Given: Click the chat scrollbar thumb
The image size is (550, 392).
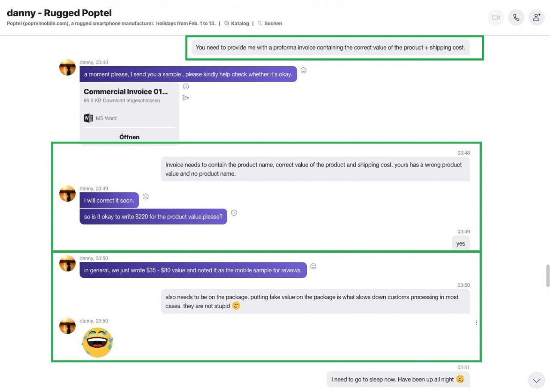Looking at the screenshot, I should (x=547, y=276).
